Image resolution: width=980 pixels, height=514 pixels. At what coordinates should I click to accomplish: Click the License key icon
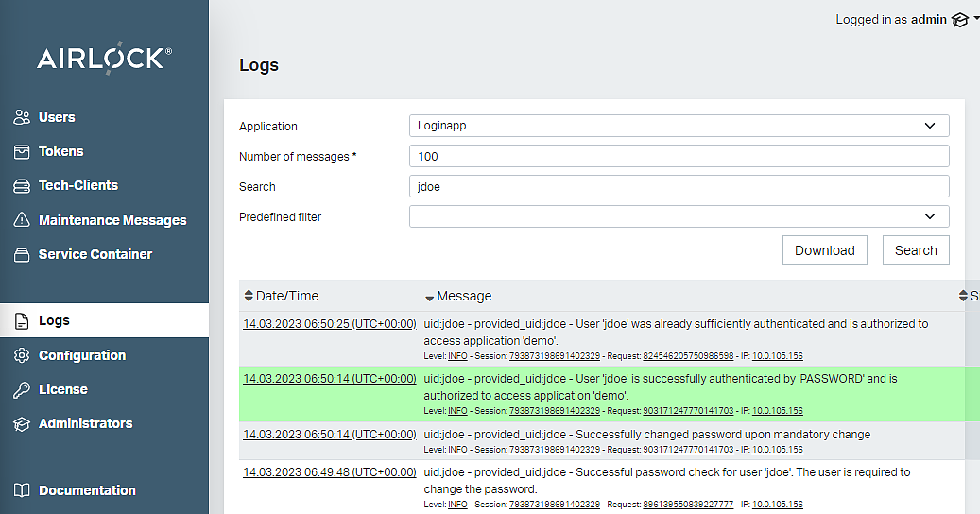click(x=22, y=389)
